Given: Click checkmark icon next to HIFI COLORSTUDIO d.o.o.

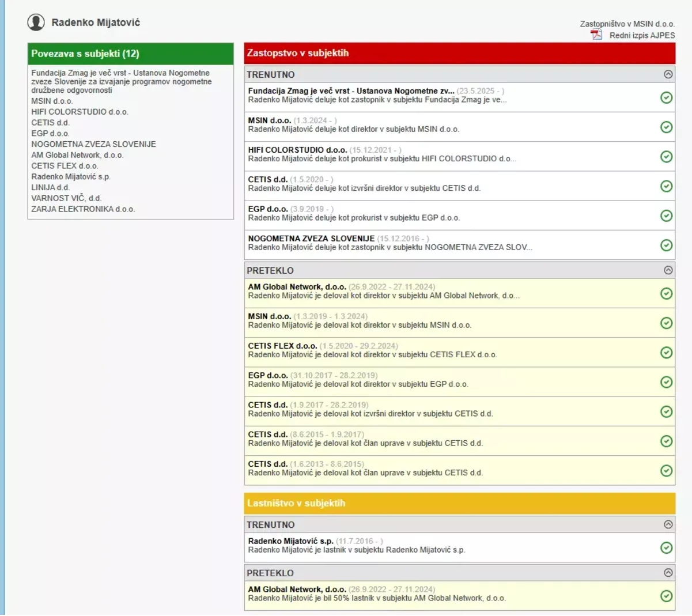Looking at the screenshot, I should click(666, 157).
